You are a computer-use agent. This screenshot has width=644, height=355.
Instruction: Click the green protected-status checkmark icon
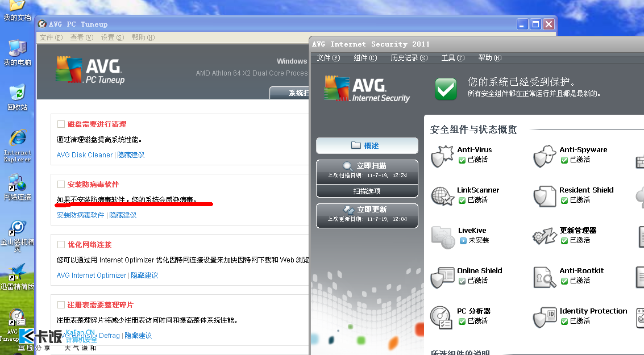click(x=446, y=89)
